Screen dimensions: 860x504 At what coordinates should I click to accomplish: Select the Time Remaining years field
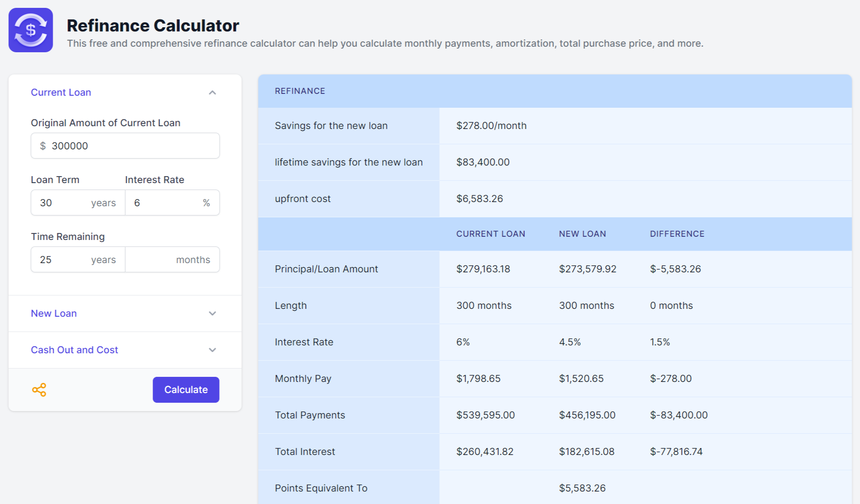[62, 260]
